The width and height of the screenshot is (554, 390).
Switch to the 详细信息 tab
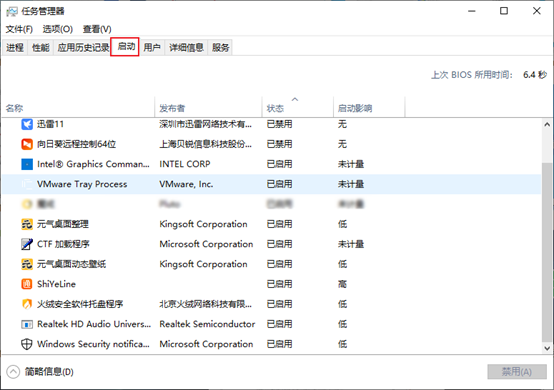[186, 47]
